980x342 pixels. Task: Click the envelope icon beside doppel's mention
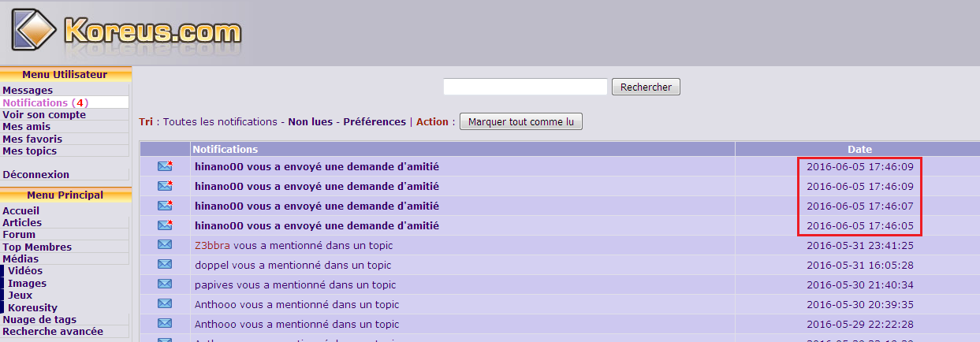(x=165, y=265)
